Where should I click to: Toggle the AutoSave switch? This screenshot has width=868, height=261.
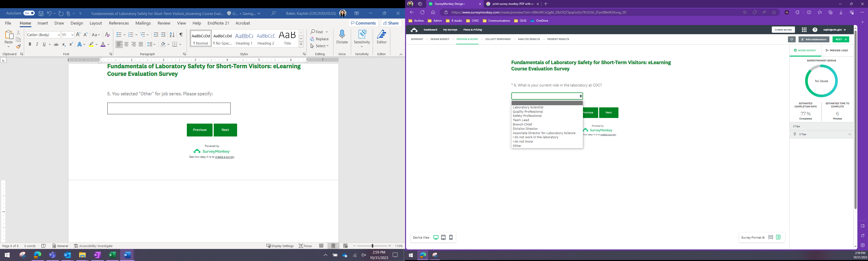[29, 13]
